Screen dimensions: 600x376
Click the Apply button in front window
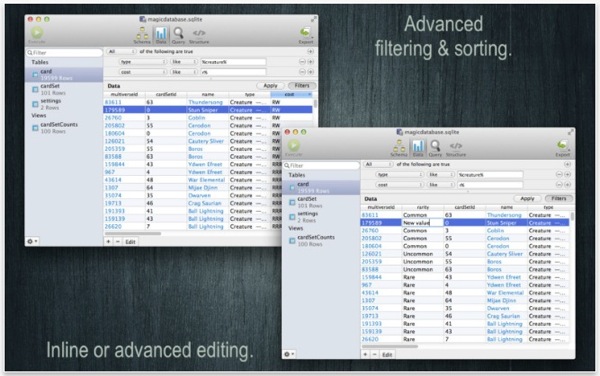527,198
